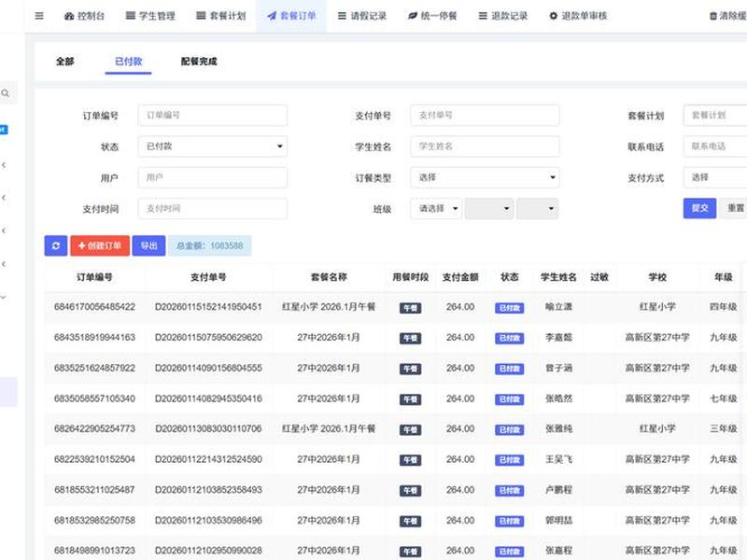Click the 已付款 badge in 6826422905254773 row

point(509,430)
